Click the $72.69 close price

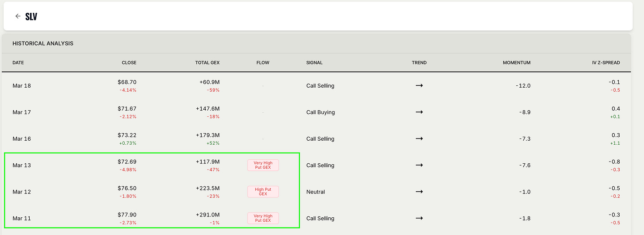[127, 162]
